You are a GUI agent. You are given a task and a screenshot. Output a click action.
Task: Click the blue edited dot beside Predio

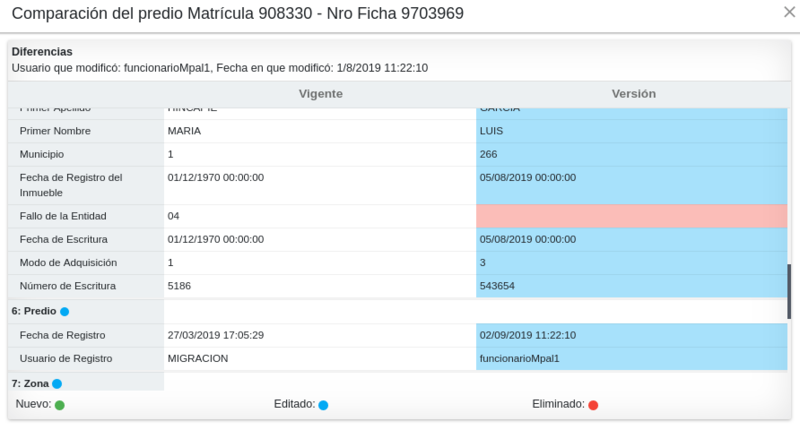click(64, 312)
